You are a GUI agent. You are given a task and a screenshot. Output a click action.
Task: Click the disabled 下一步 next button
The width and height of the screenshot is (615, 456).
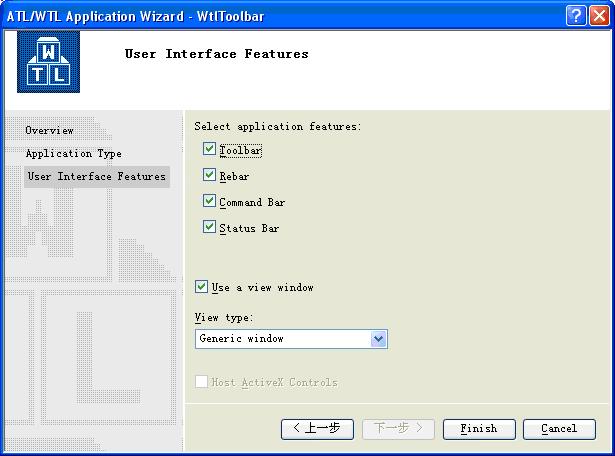click(x=398, y=429)
